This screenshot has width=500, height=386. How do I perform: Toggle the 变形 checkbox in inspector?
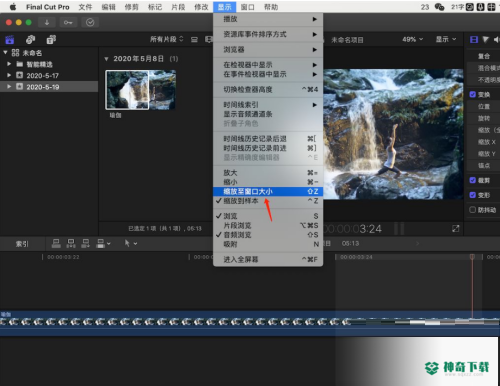point(472,195)
